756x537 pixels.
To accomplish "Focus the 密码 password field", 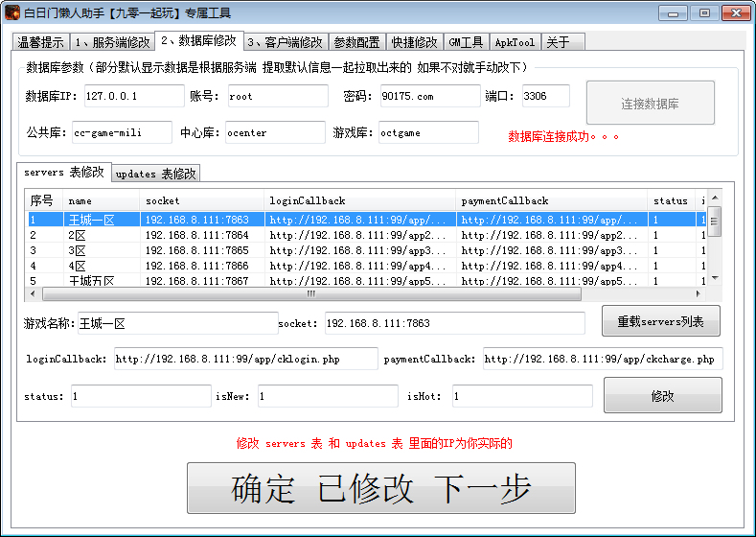I will pos(428,96).
